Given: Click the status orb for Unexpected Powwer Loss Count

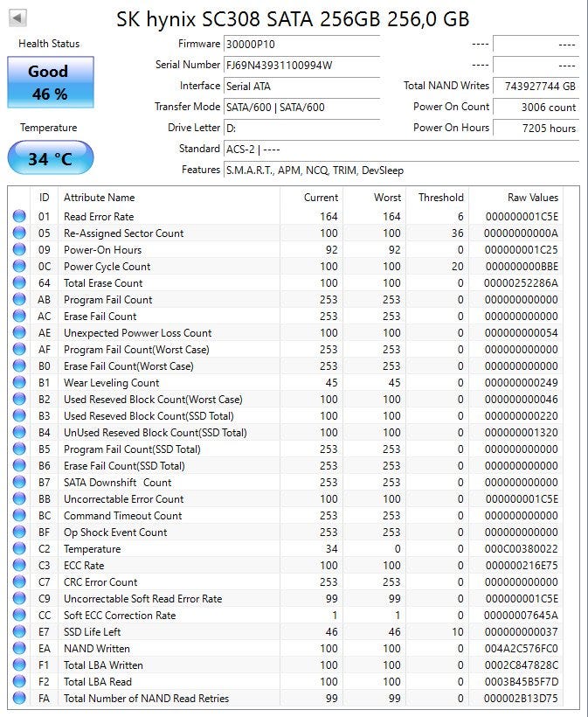Looking at the screenshot, I should tap(19, 332).
